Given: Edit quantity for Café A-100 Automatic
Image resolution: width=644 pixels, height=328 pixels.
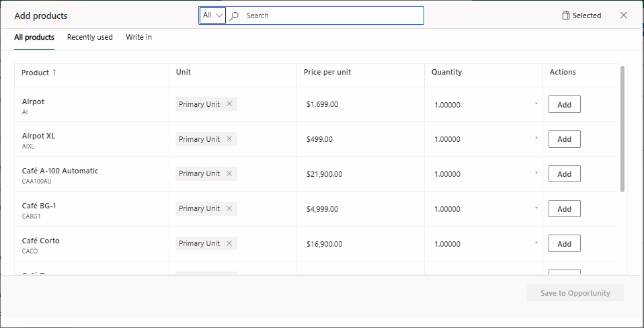Looking at the screenshot, I should (x=483, y=174).
